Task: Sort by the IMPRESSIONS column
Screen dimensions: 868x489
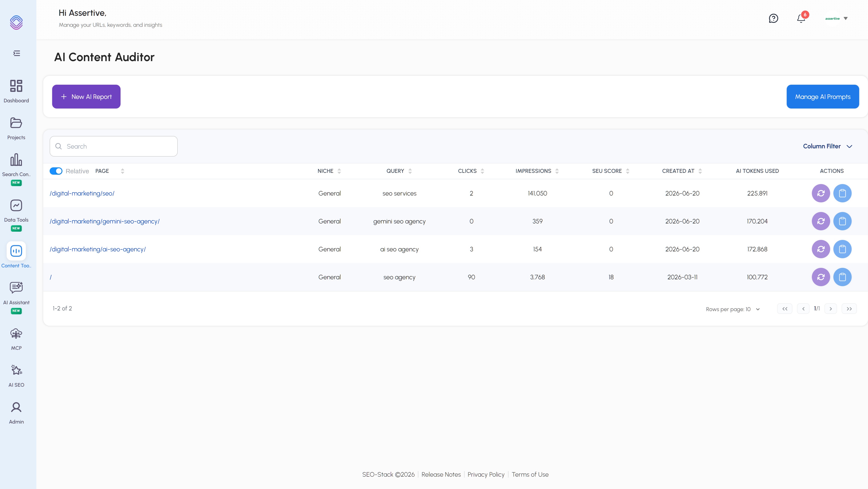Action: pyautogui.click(x=557, y=171)
